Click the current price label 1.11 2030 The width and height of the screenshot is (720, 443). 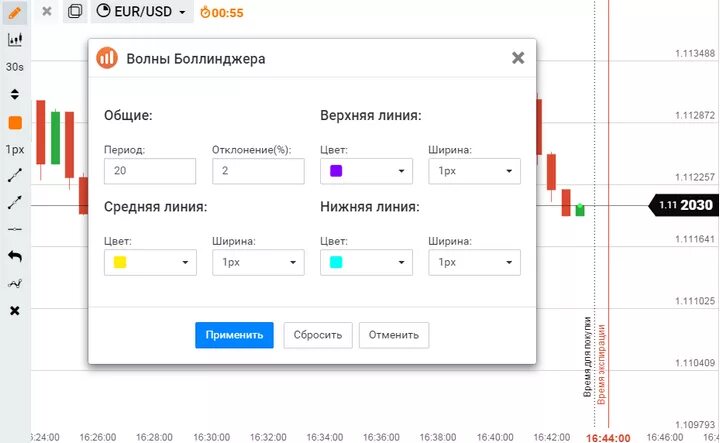tap(684, 205)
